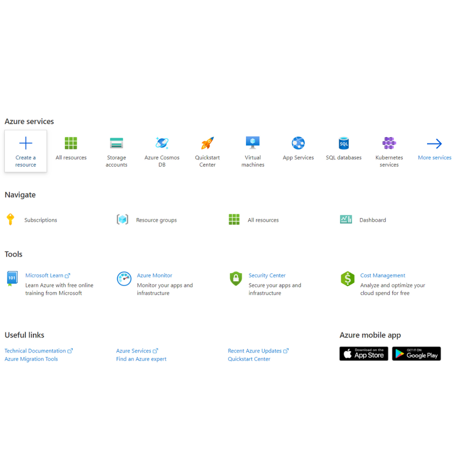The height and width of the screenshot is (476, 476).
Task: Click the Create a resource plus icon
Action: coord(26,143)
